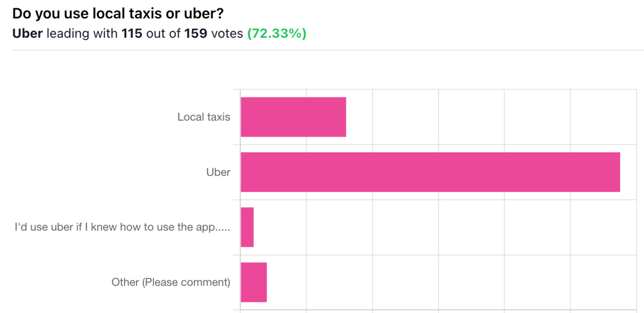Click the green 72.33% percentage text
Image resolution: width=644 pixels, height=313 pixels.
click(277, 34)
